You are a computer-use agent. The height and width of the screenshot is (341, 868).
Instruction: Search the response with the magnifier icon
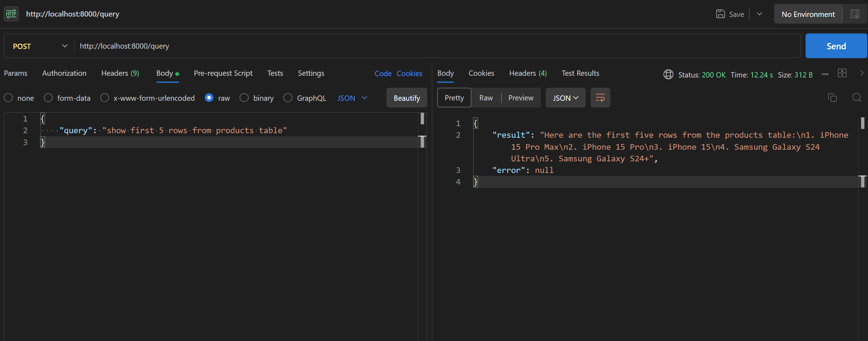tap(857, 98)
